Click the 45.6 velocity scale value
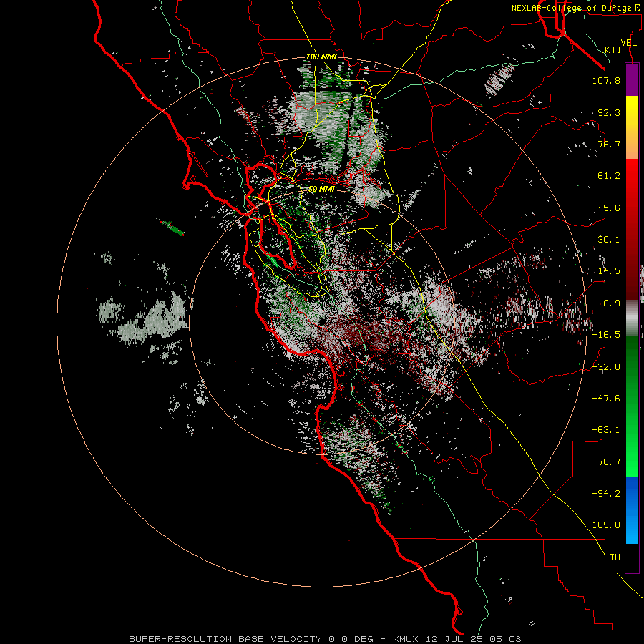This screenshot has width=644, height=644. [609, 208]
